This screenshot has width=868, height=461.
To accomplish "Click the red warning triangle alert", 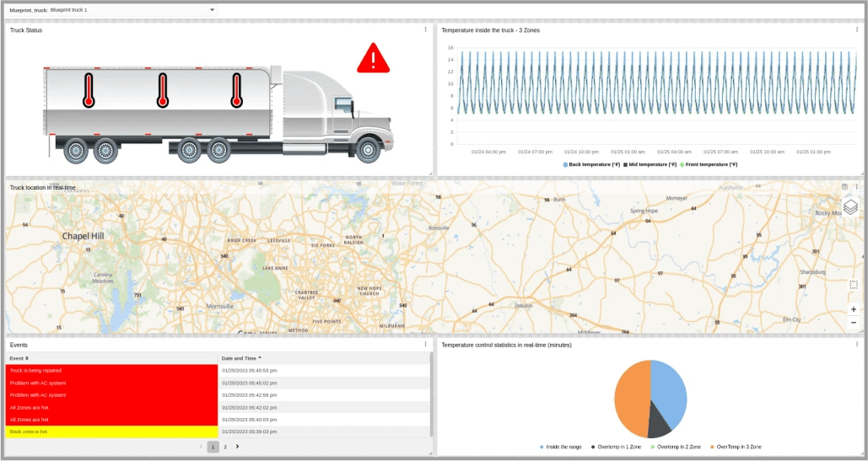I will [373, 59].
